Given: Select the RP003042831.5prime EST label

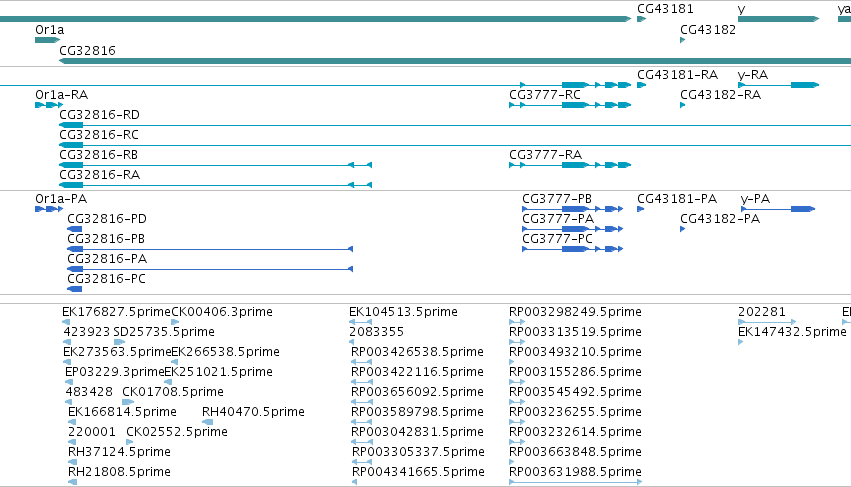Looking at the screenshot, I should point(417,432).
